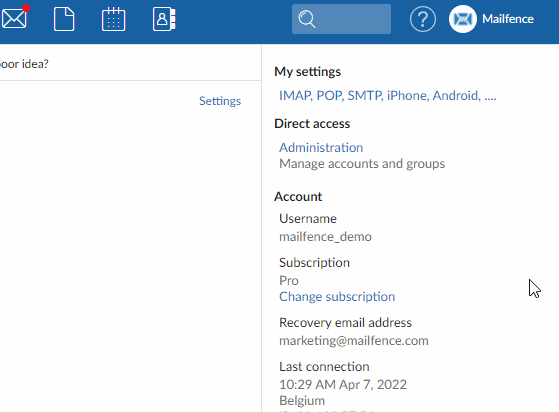Open the Settings link

tap(220, 101)
